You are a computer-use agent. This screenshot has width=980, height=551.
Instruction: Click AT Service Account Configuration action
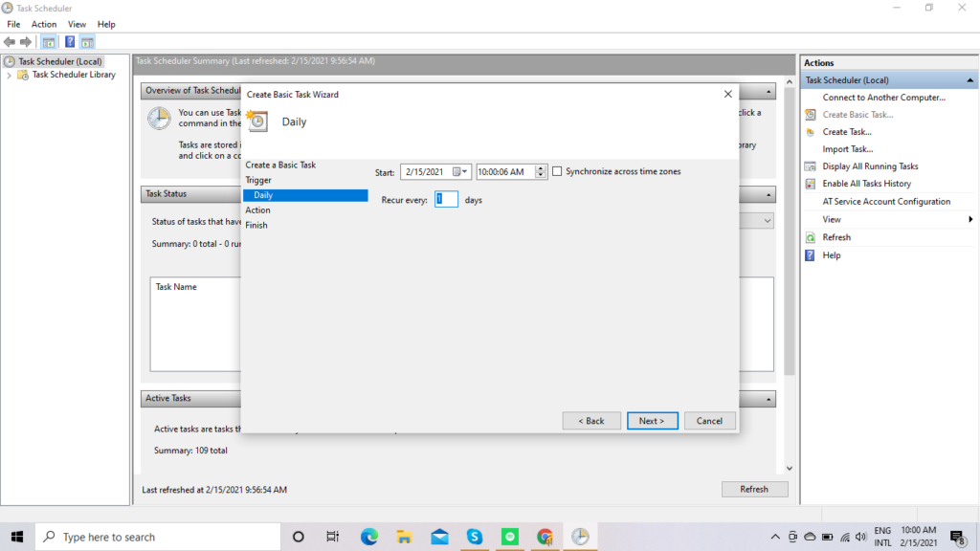pyautogui.click(x=886, y=202)
